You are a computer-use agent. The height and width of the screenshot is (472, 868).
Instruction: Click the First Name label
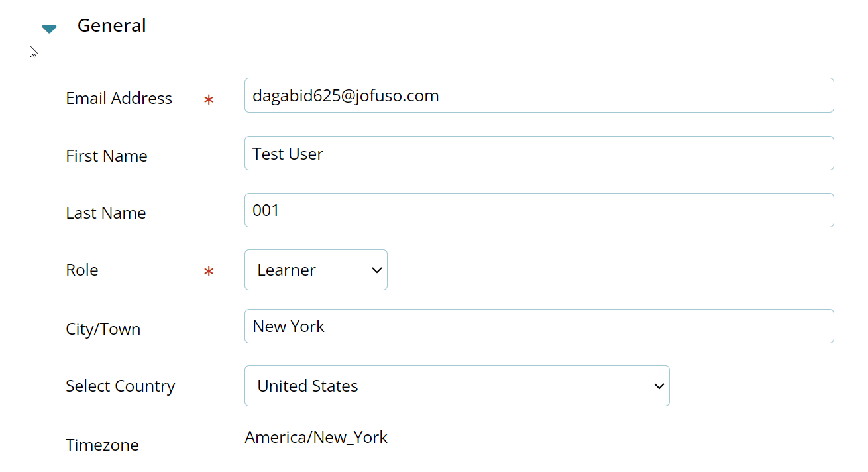tap(106, 156)
